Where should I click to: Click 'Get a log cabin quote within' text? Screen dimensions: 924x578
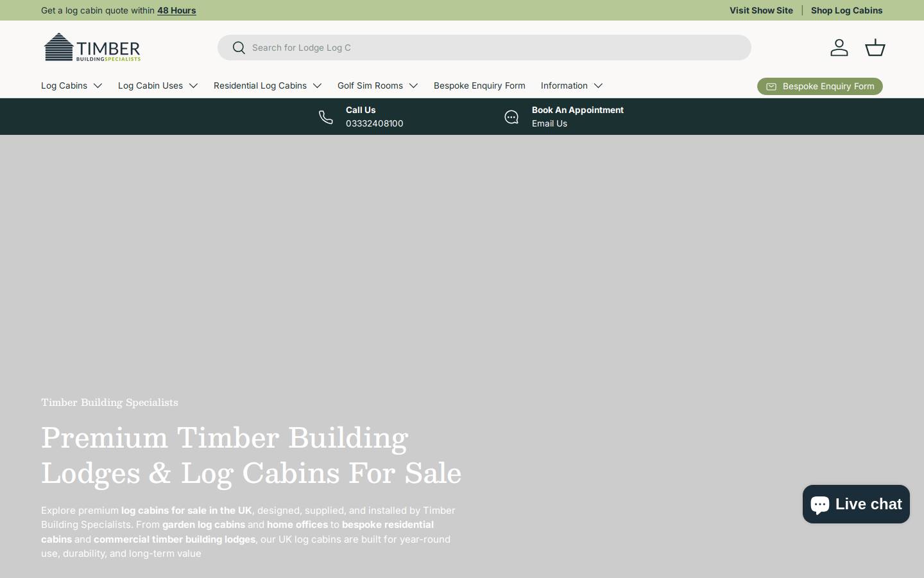[98, 10]
